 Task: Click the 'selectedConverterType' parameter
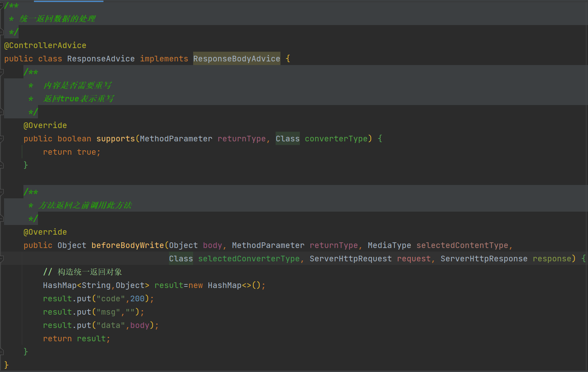(x=249, y=259)
